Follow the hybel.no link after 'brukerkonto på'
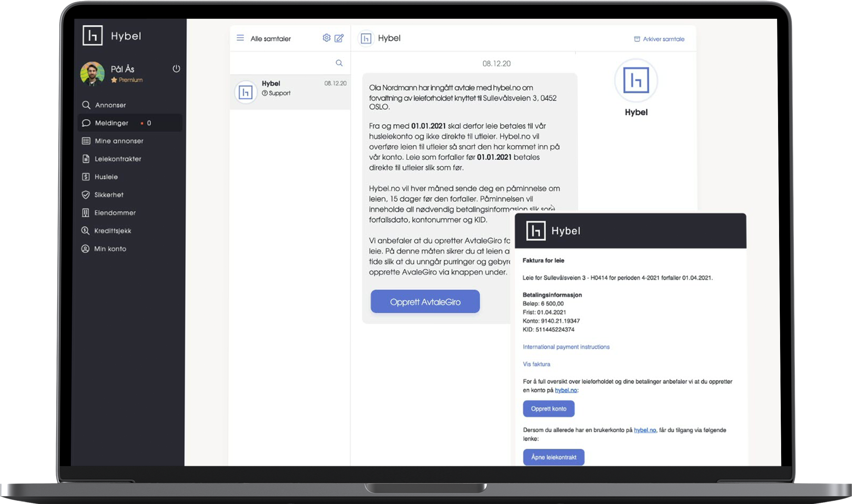The image size is (852, 504). 645,430
